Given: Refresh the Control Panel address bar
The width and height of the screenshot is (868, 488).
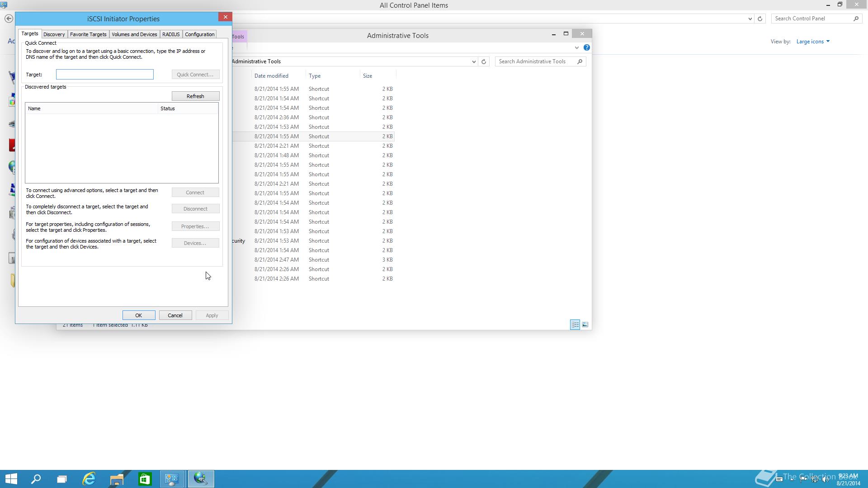Looking at the screenshot, I should pos(760,19).
